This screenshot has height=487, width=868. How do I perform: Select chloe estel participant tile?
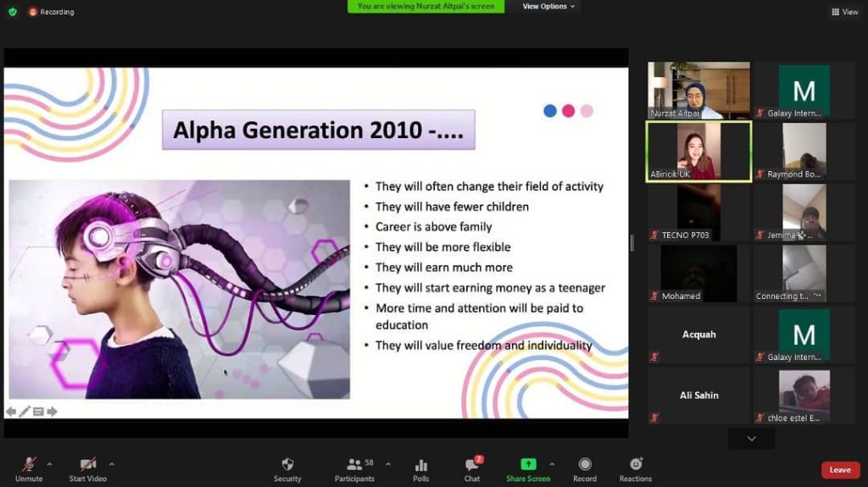[804, 396]
